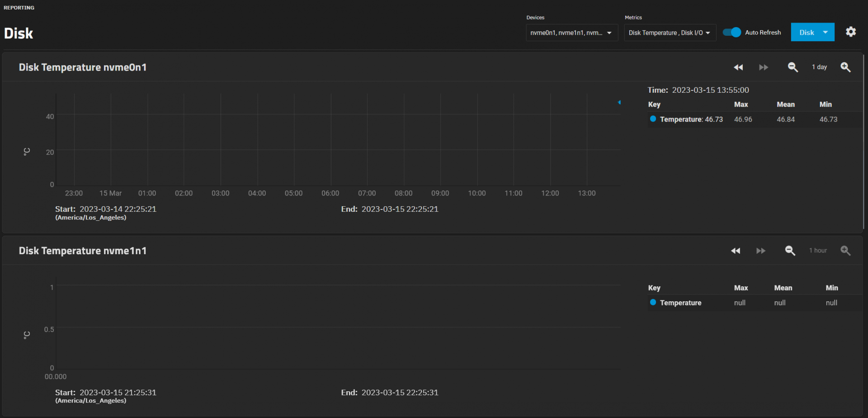
Task: Click the nvme1n1 End '2023-03-15 22:25:31' text
Action: [400, 393]
